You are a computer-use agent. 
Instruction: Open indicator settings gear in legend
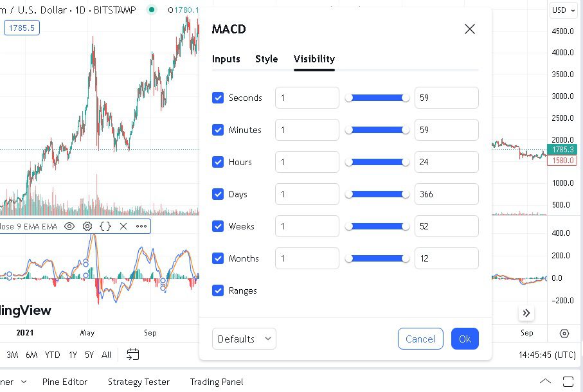(x=87, y=226)
